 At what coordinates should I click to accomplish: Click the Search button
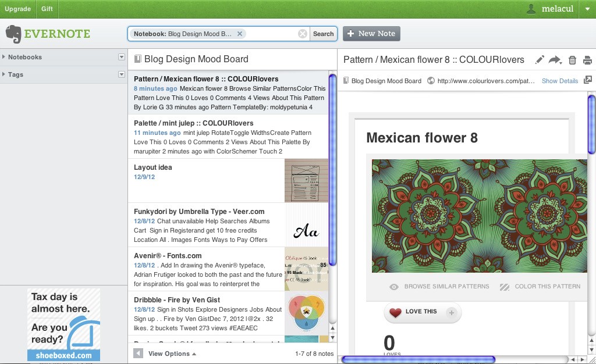(323, 34)
